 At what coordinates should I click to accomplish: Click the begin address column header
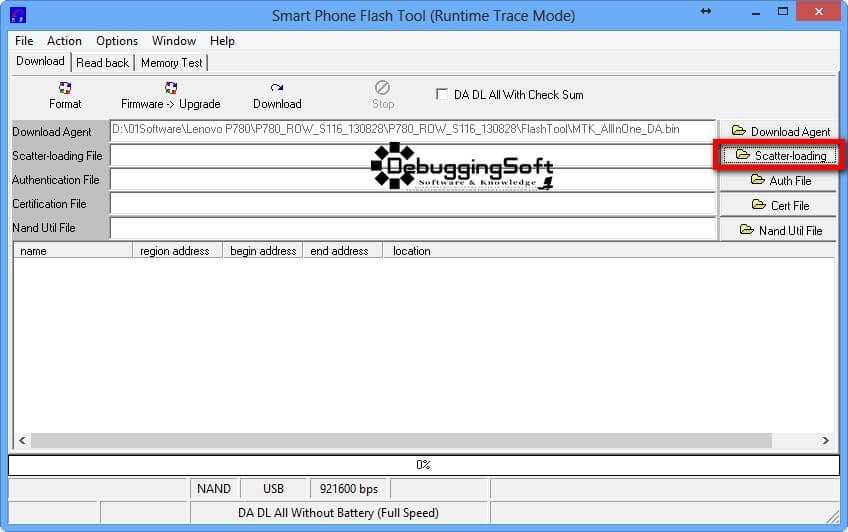(x=263, y=251)
